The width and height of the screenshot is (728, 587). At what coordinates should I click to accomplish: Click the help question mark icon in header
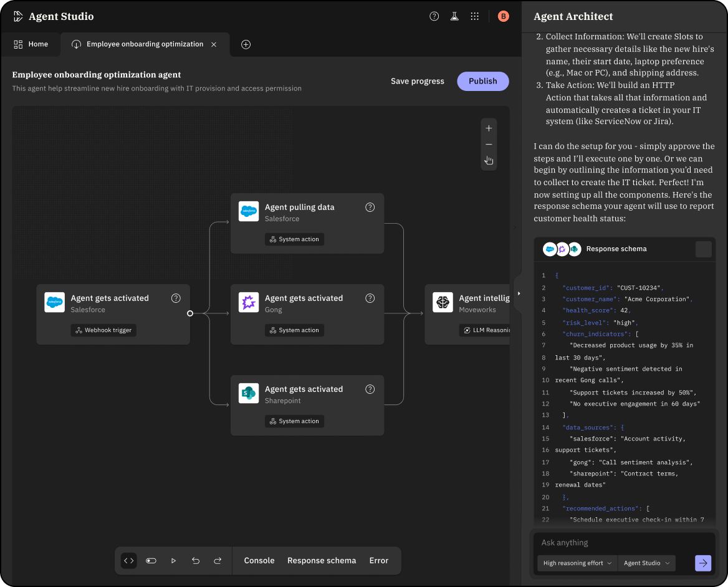click(434, 17)
